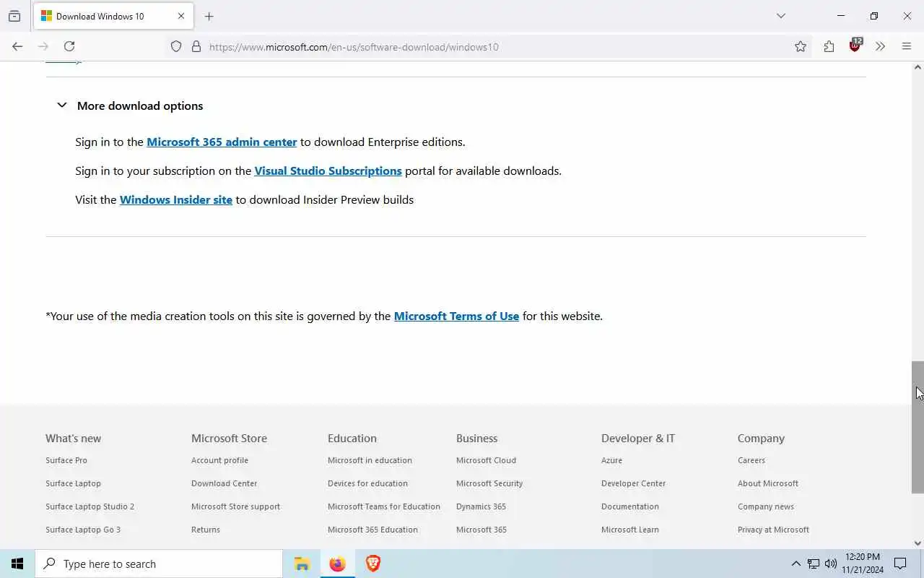Collapse More download options section
The width and height of the screenshot is (924, 578).
pos(130,105)
